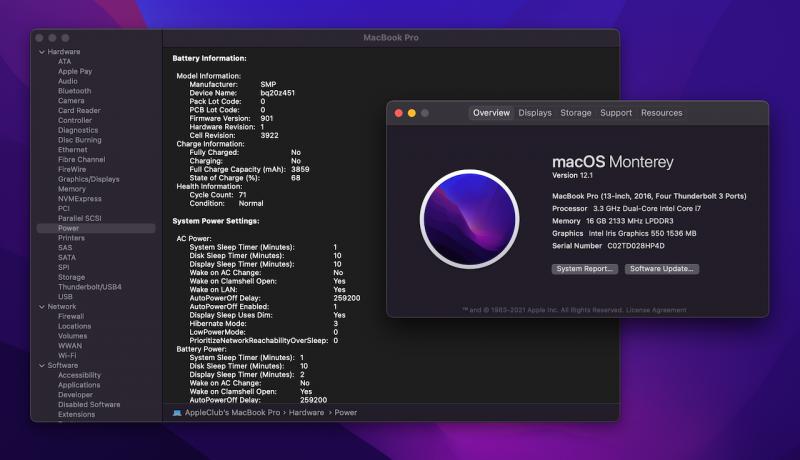Click the laptop icon in the path bar
The width and height of the screenshot is (800, 460).
pyautogui.click(x=177, y=412)
